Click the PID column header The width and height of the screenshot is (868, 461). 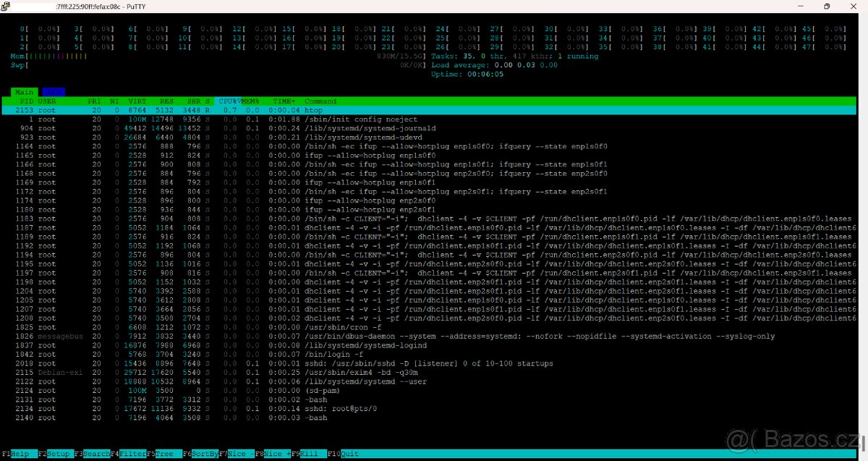[x=26, y=101]
